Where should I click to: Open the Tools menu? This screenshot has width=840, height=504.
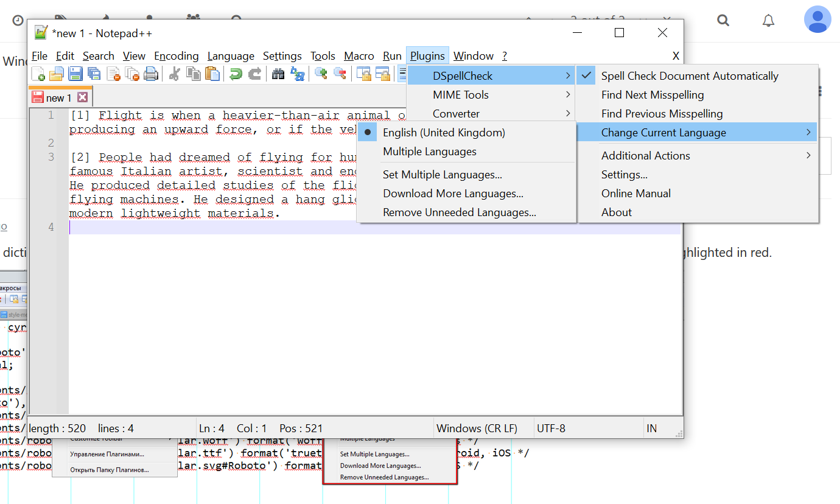pyautogui.click(x=323, y=56)
